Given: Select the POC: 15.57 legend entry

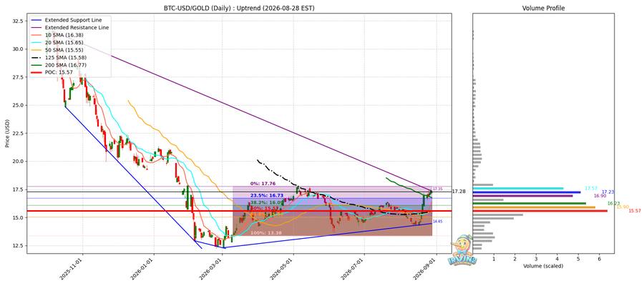Looking at the screenshot, I should tap(52, 72).
